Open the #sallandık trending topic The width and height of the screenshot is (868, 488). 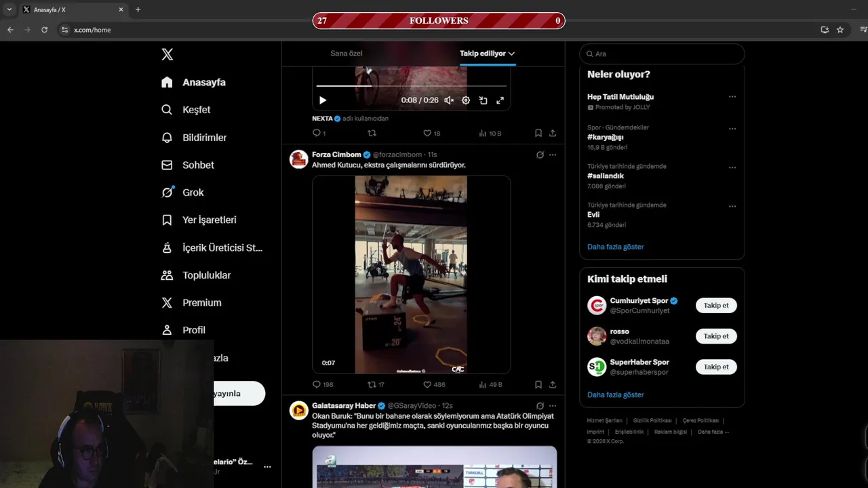click(606, 176)
